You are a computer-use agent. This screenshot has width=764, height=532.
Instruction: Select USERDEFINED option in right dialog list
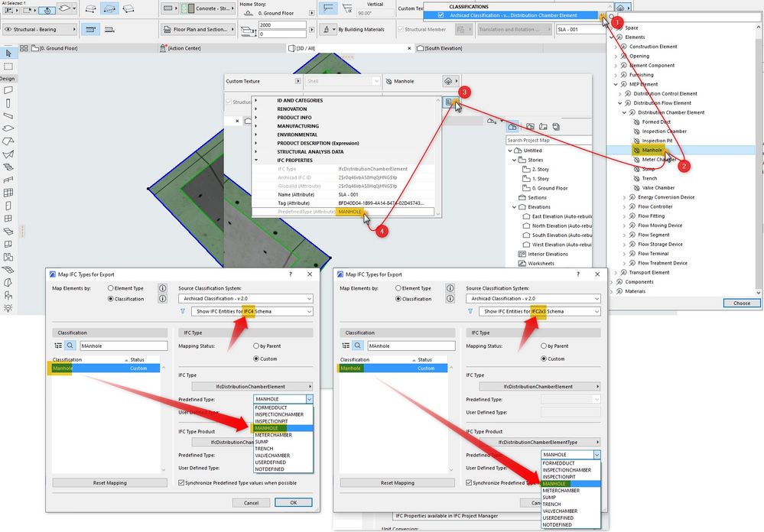click(571, 518)
